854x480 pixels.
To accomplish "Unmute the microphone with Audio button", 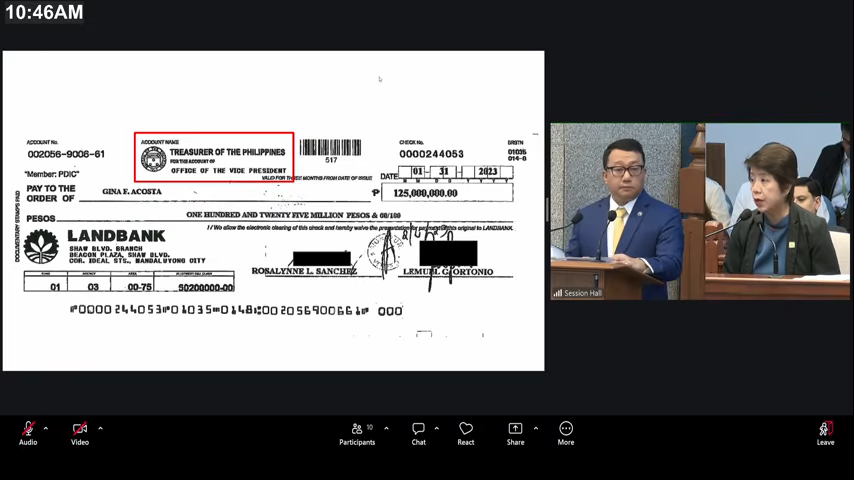I will click(28, 434).
